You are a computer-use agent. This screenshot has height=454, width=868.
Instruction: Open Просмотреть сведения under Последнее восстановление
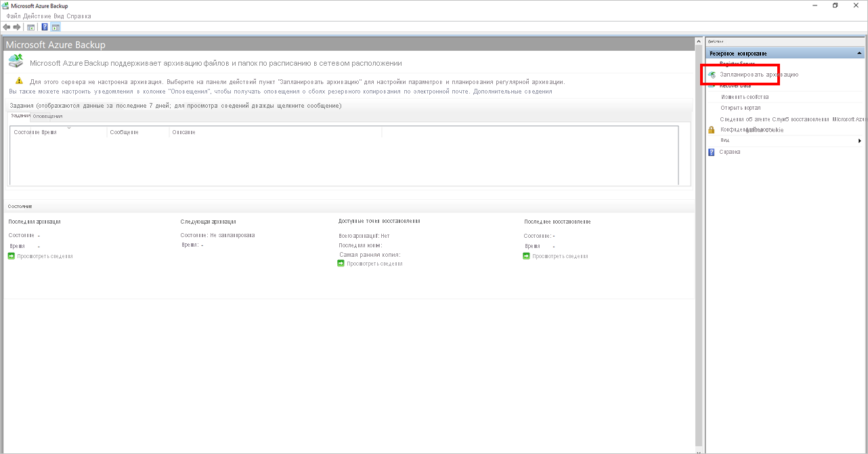(560, 256)
